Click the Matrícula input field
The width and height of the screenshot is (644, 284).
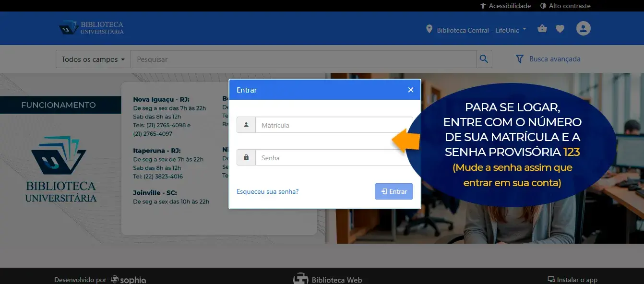pos(334,125)
